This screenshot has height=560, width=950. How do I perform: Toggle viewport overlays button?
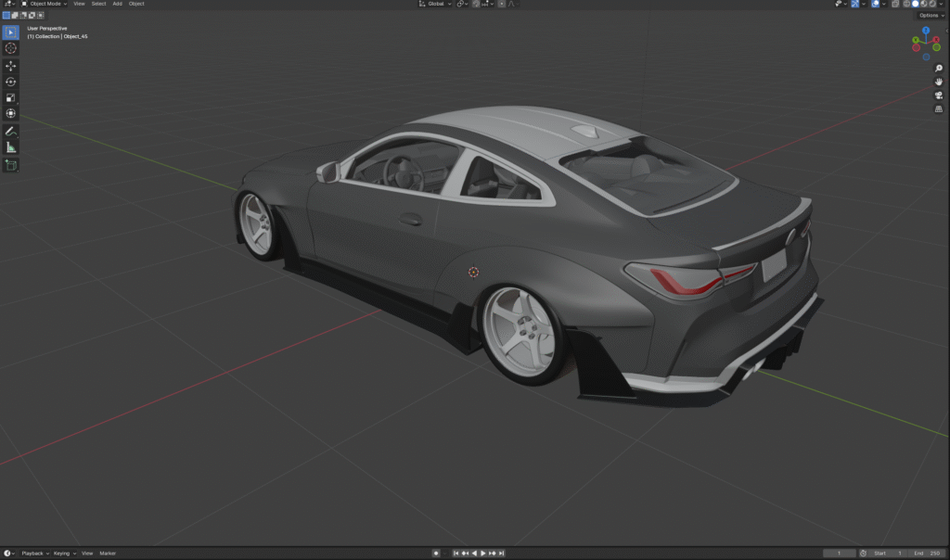[876, 4]
